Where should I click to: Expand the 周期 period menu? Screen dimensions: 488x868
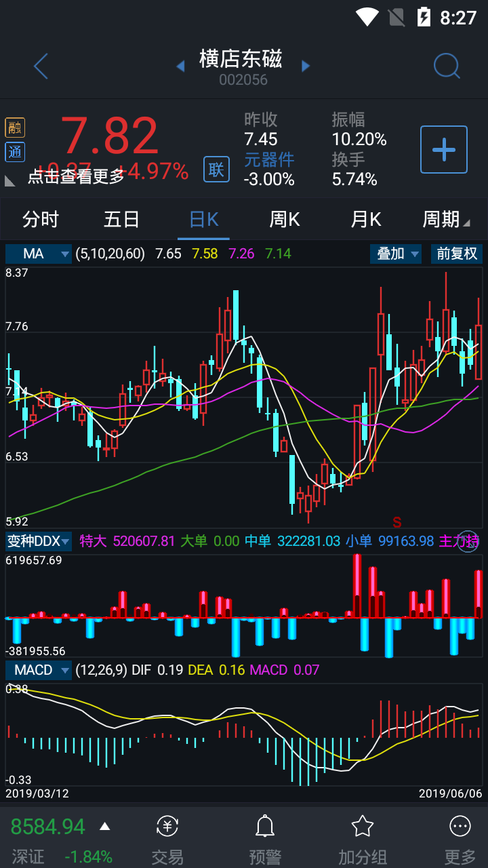pos(446,219)
